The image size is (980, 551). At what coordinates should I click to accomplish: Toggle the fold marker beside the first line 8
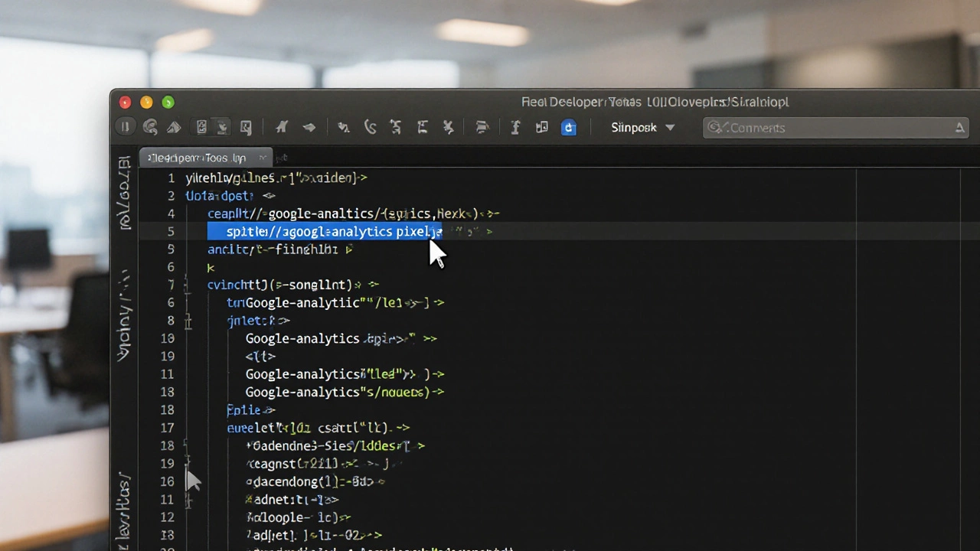188,321
